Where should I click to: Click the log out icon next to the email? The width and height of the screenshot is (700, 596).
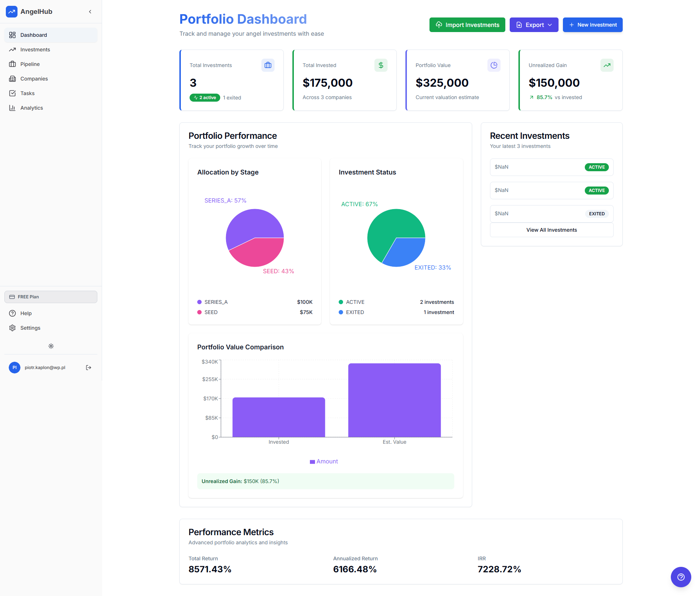coord(89,367)
